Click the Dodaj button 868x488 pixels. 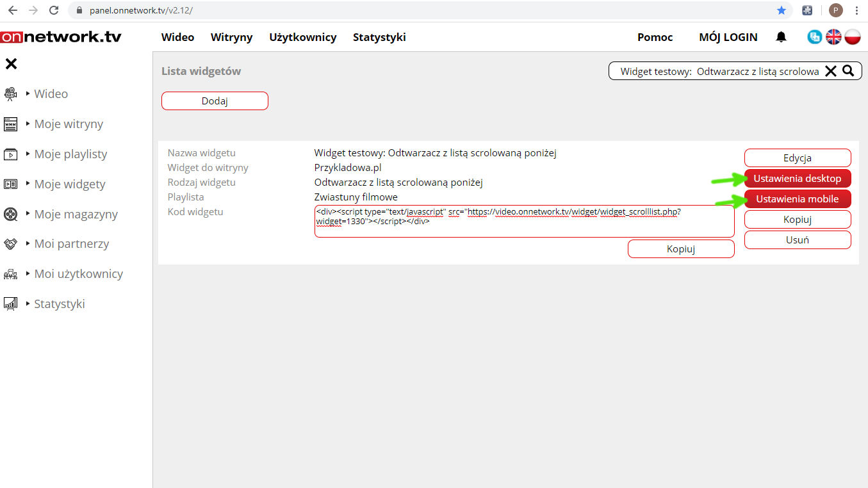pos(215,101)
